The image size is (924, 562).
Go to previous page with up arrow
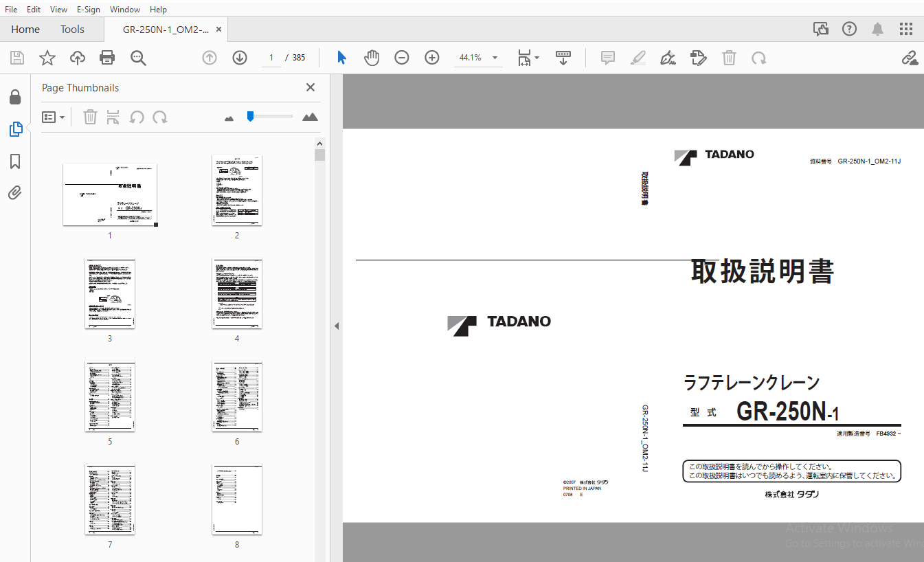tap(210, 58)
